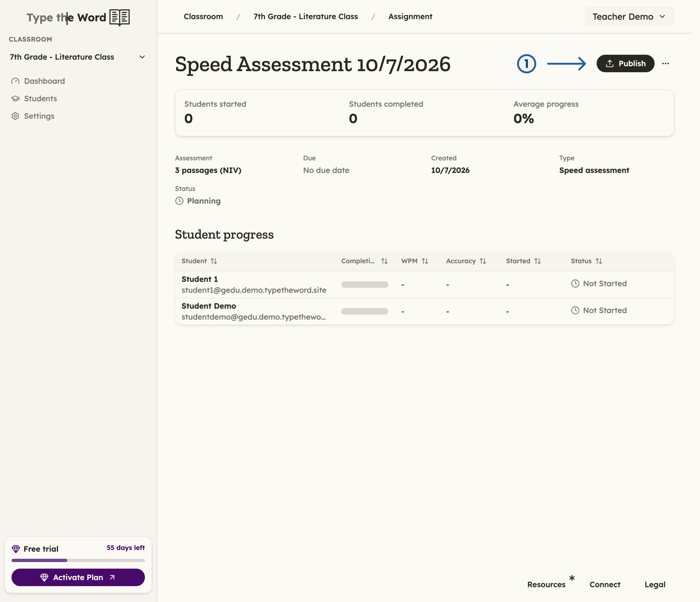Click the clock icon next to Planning status
The width and height of the screenshot is (700, 602).
(x=179, y=201)
